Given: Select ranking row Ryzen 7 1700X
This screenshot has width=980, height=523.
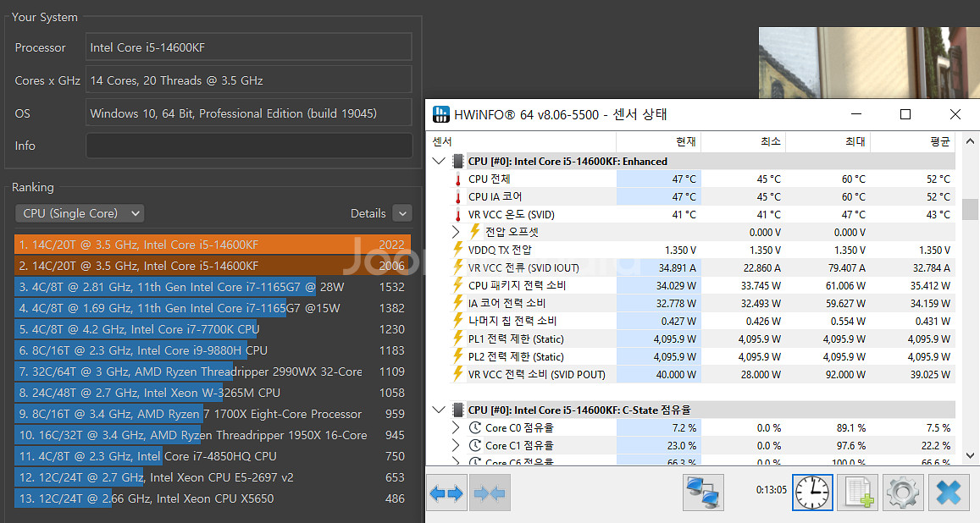Looking at the screenshot, I should tap(213, 414).
